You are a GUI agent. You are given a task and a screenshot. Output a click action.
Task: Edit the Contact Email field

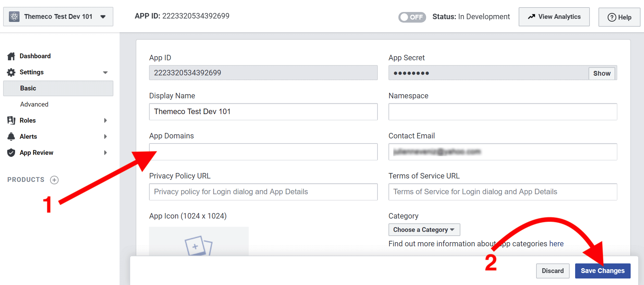[x=503, y=152]
